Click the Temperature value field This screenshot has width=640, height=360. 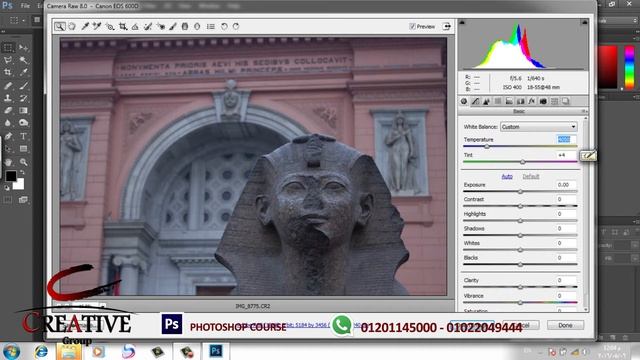pos(566,140)
